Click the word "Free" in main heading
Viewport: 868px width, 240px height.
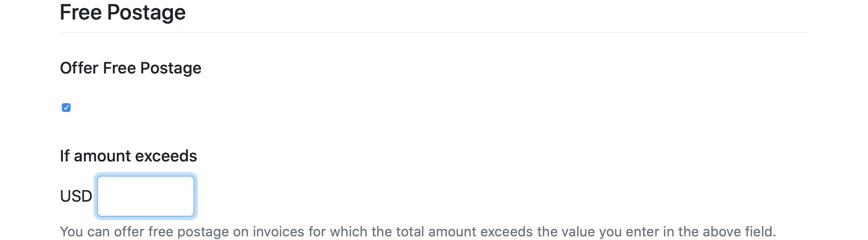(81, 12)
